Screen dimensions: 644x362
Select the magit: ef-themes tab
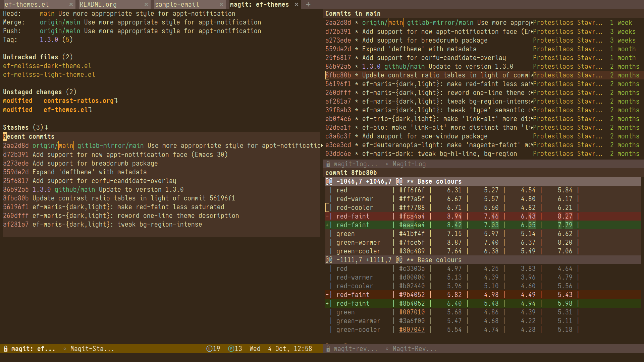pyautogui.click(x=259, y=4)
